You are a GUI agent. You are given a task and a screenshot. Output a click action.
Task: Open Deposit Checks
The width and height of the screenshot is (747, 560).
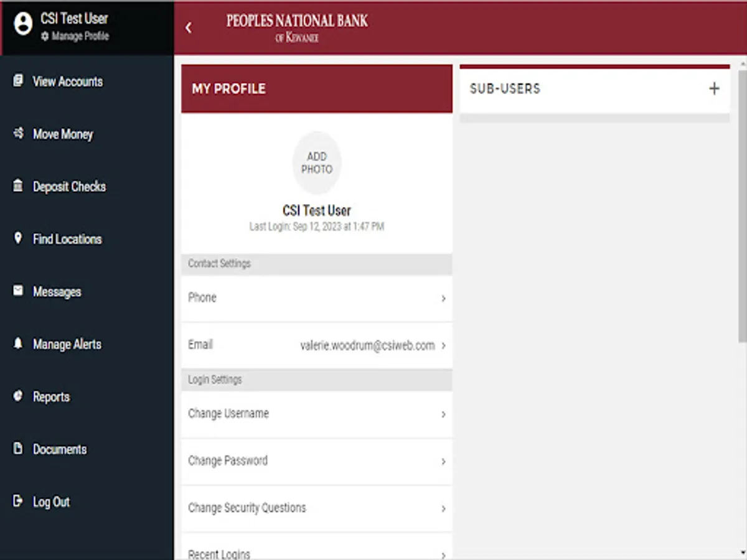pyautogui.click(x=68, y=187)
